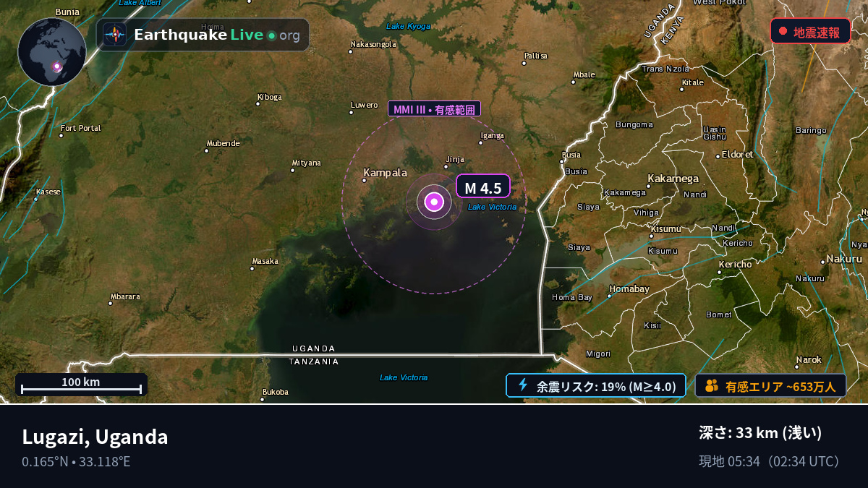Click the green dot beside Live
The height and width of the screenshot is (488, 868).
pyautogui.click(x=271, y=35)
